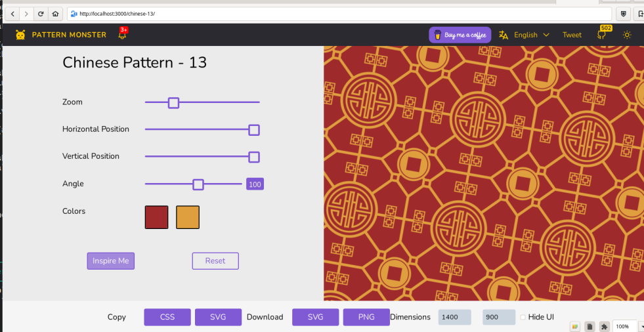Click the browser zoom field showing 100%

coord(624,327)
